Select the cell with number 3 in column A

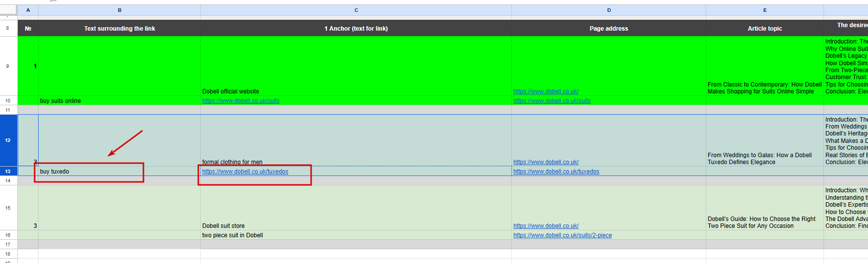click(x=28, y=208)
